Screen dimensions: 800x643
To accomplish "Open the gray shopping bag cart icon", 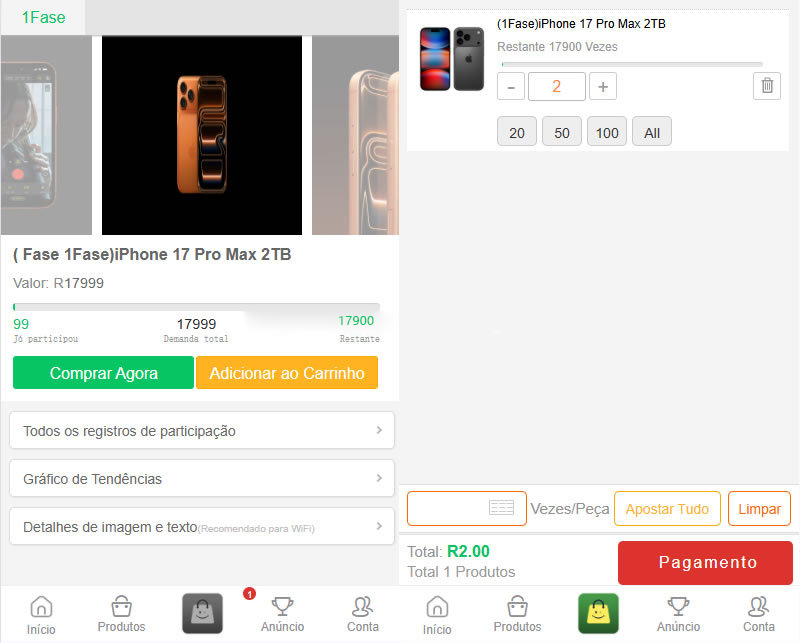I will [x=203, y=613].
